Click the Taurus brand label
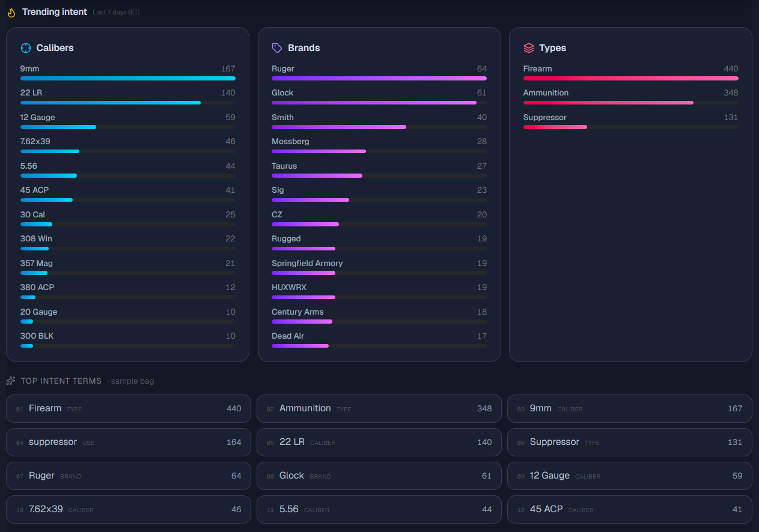The height and width of the screenshot is (532, 759). (x=284, y=166)
